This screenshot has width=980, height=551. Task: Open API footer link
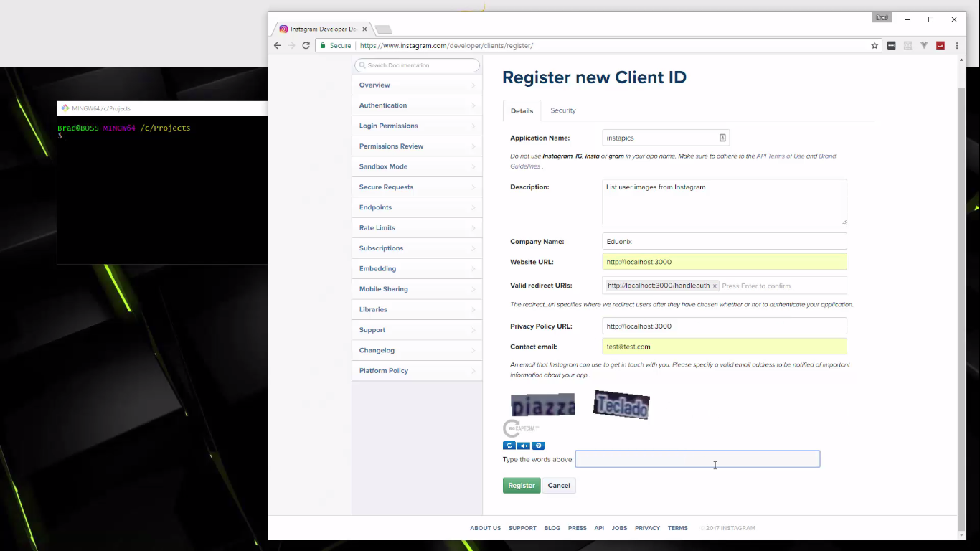599,528
